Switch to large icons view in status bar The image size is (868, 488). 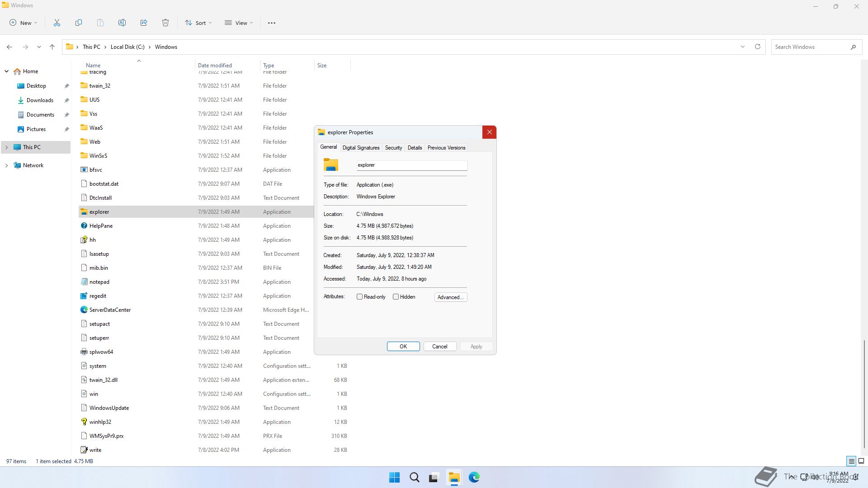pos(861,461)
